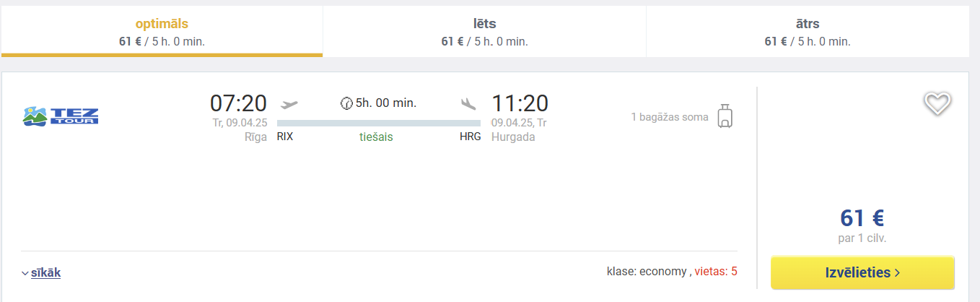Image resolution: width=980 pixels, height=302 pixels.
Task: Switch to the optimāls tab
Action: click(x=162, y=32)
